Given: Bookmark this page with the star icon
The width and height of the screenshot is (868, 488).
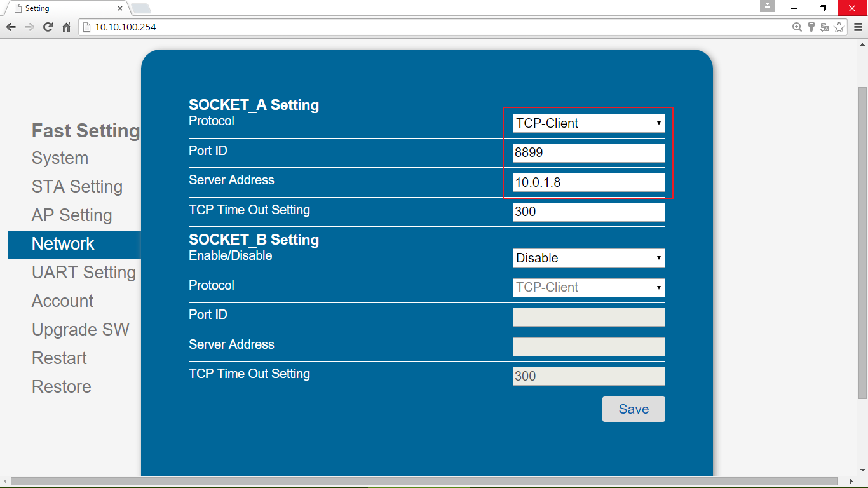Looking at the screenshot, I should pos(839,27).
